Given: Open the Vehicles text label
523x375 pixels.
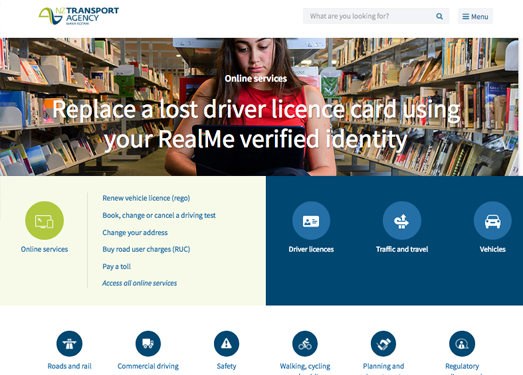Looking at the screenshot, I should (x=493, y=249).
